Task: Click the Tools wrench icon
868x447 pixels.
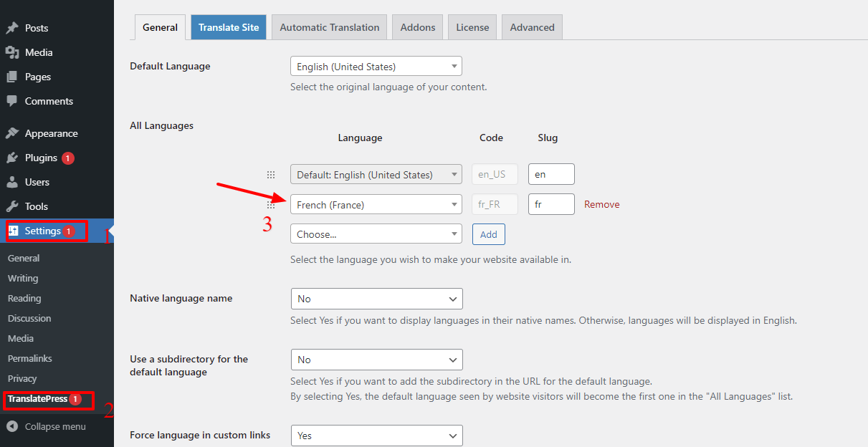Action: pyautogui.click(x=11, y=206)
